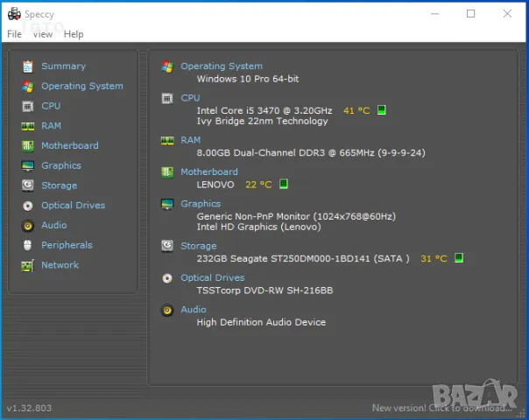
Task: Click Motherboard heading link in main panel
Action: tap(209, 171)
